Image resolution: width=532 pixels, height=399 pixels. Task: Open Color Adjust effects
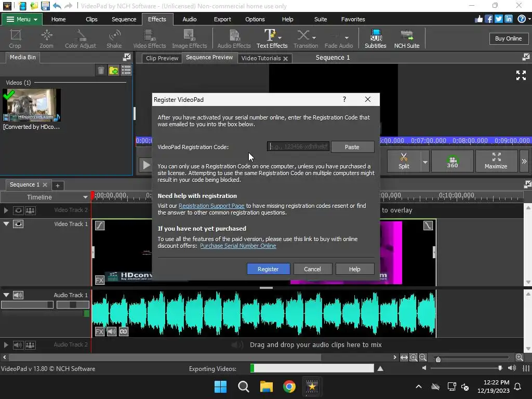[81, 38]
